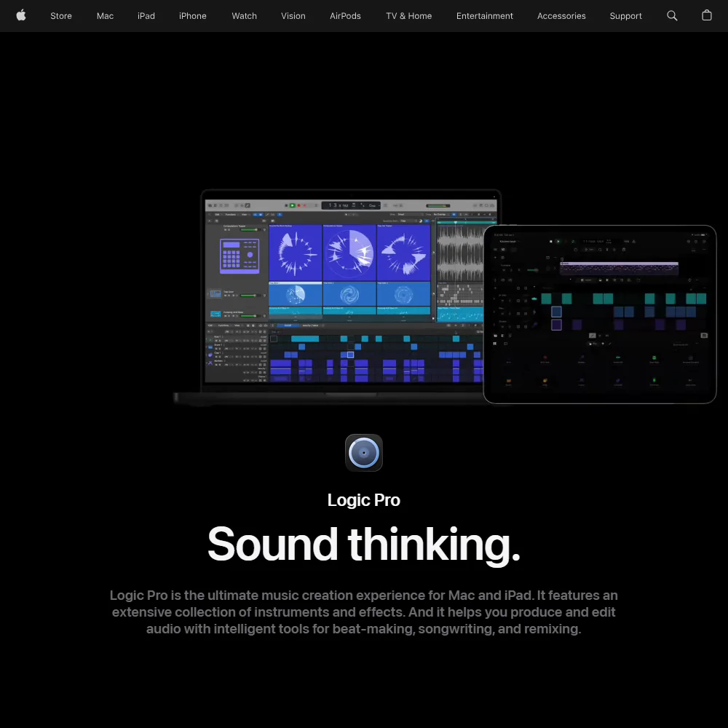Image resolution: width=728 pixels, height=728 pixels.
Task: Click the 'Logic Pro' title text
Action: 363,500
